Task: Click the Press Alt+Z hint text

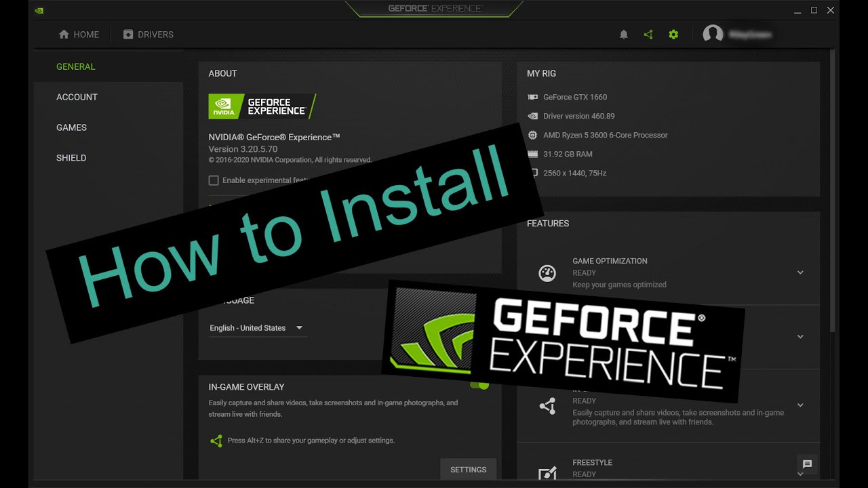Action: pyautogui.click(x=311, y=441)
